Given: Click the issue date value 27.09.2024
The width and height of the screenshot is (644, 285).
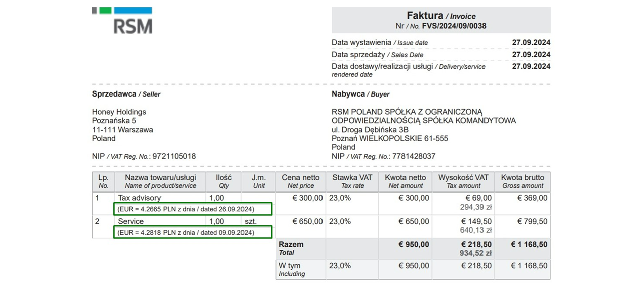Looking at the screenshot, I should tap(531, 43).
